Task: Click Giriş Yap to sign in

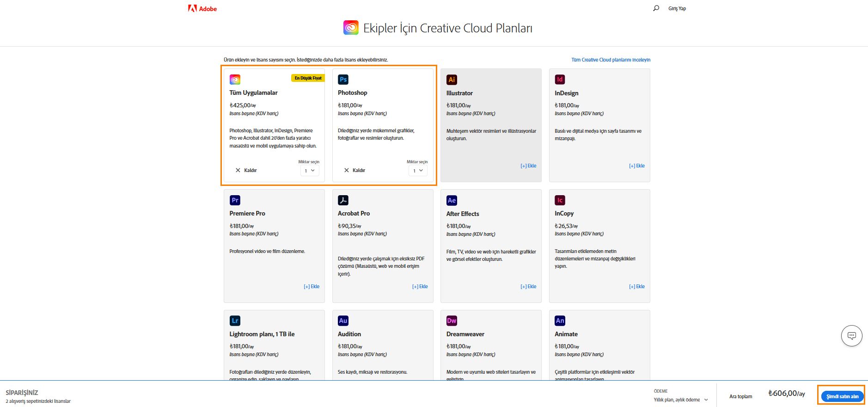Action: coord(677,8)
